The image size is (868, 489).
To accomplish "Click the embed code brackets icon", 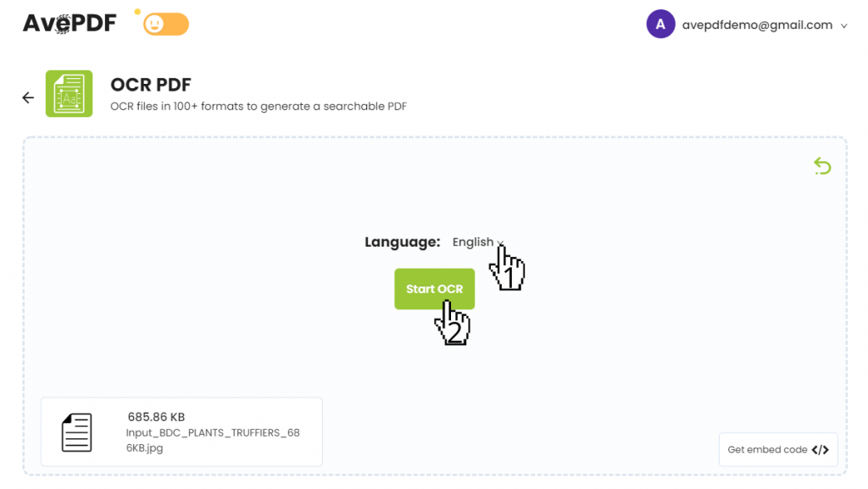I will click(820, 450).
